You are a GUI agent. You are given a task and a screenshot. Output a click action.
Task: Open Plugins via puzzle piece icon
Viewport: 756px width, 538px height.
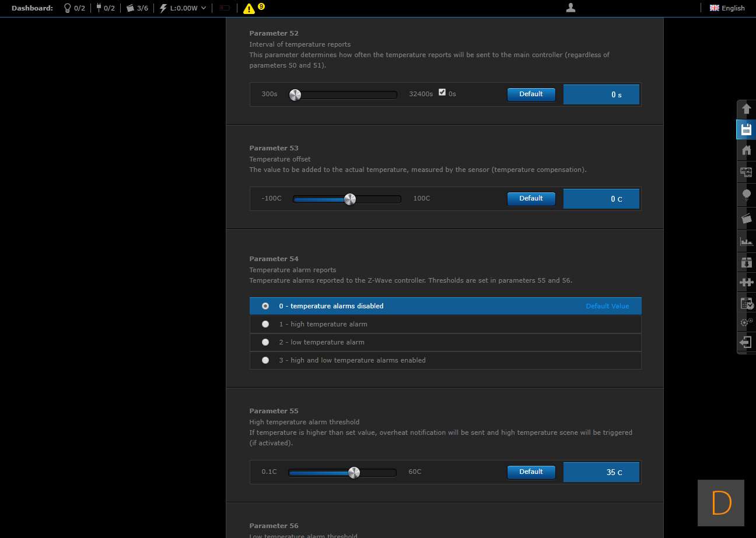tap(746, 282)
